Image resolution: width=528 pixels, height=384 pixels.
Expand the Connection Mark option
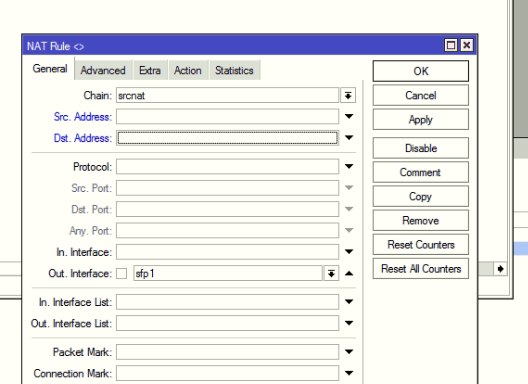click(x=349, y=373)
